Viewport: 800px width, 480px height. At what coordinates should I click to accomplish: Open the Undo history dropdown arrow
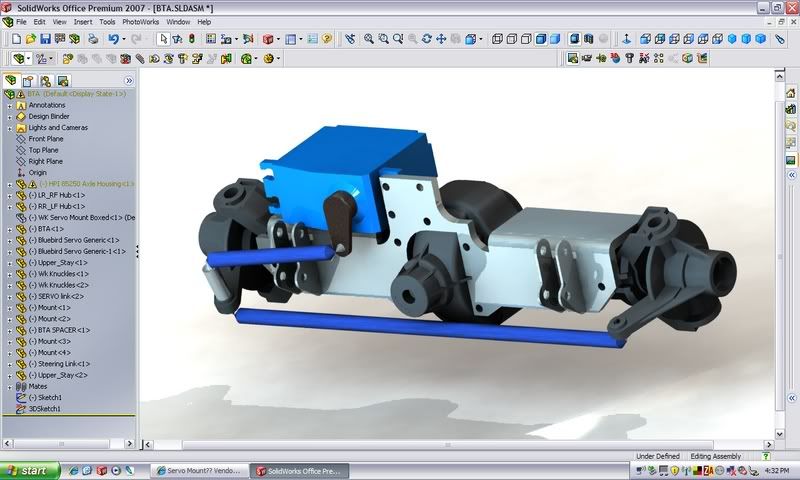[124, 39]
